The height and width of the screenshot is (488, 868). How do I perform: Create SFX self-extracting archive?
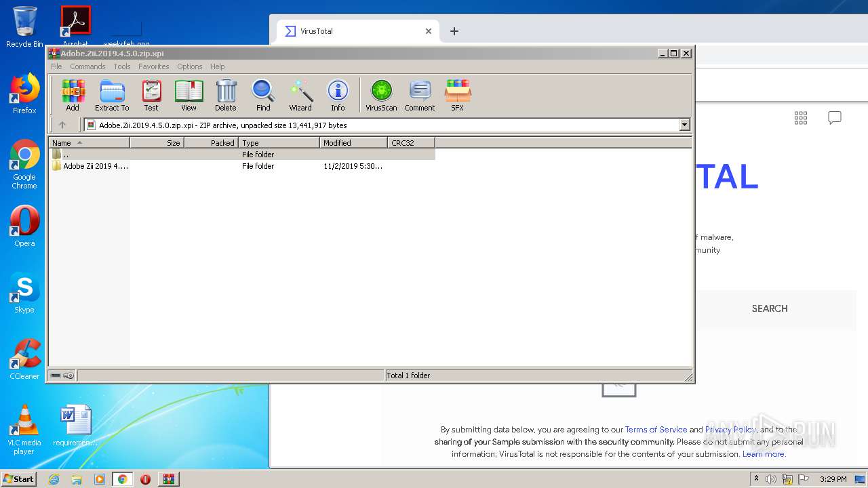[458, 95]
